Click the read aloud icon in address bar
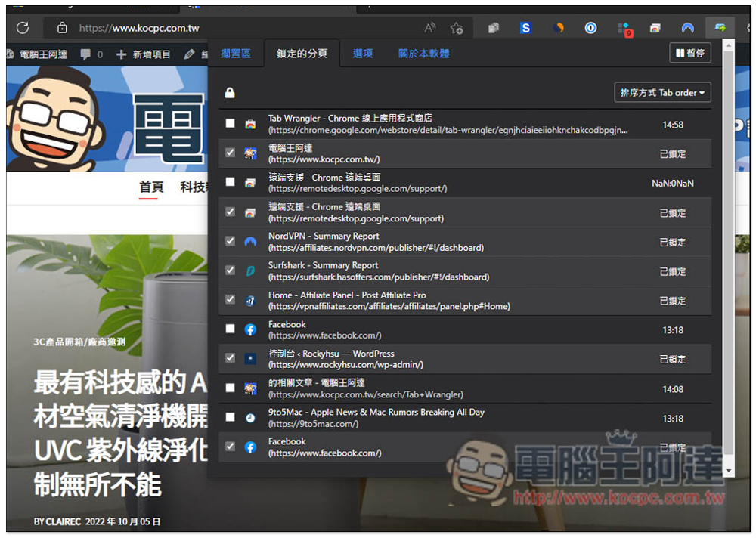756x538 pixels. (429, 28)
